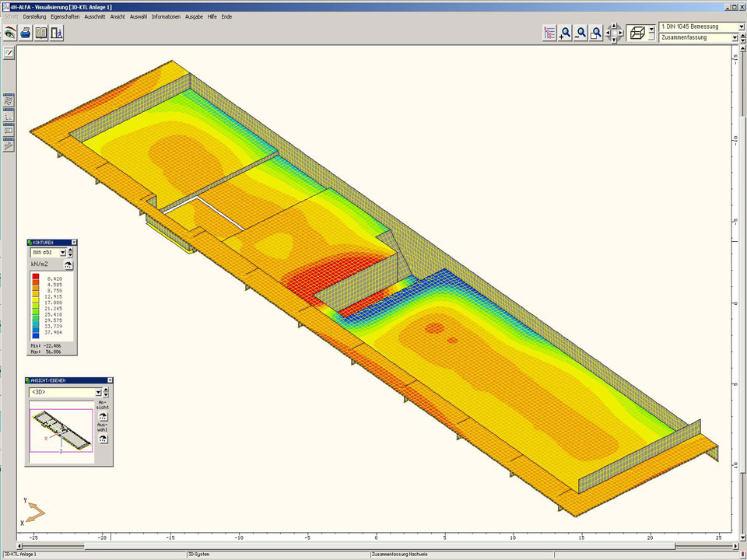747x560 pixels.
Task: Click the zoom out magnifier icon
Action: [580, 33]
